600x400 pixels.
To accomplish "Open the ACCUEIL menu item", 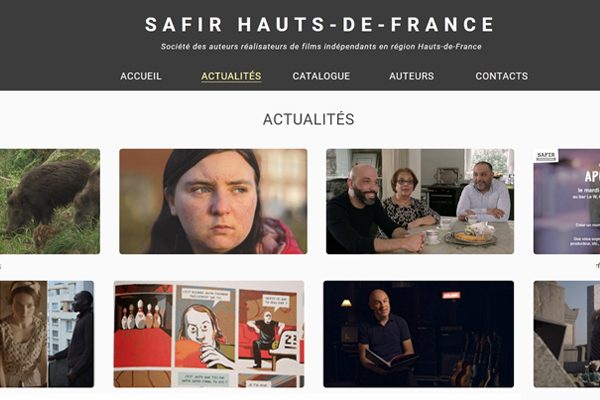I will [141, 76].
